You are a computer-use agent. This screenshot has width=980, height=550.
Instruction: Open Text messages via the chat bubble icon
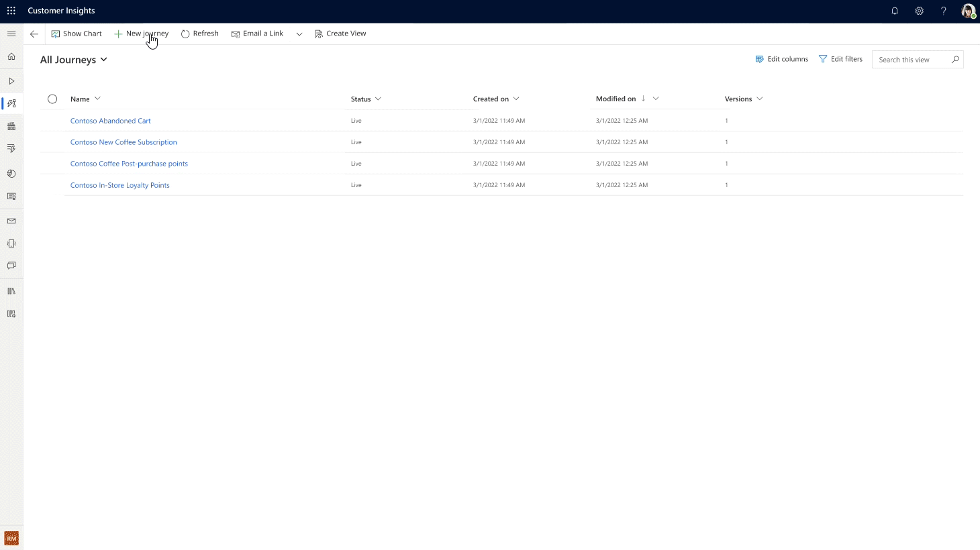(11, 266)
